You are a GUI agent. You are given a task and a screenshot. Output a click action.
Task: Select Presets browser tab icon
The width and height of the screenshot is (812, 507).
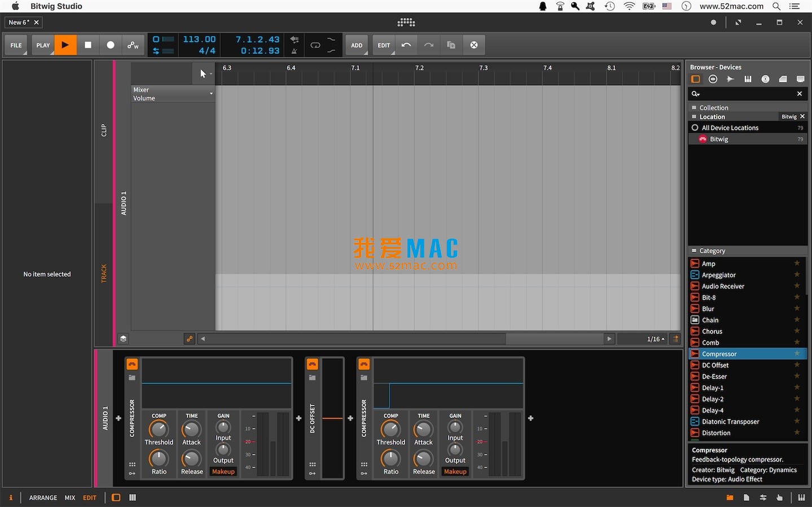713,80
